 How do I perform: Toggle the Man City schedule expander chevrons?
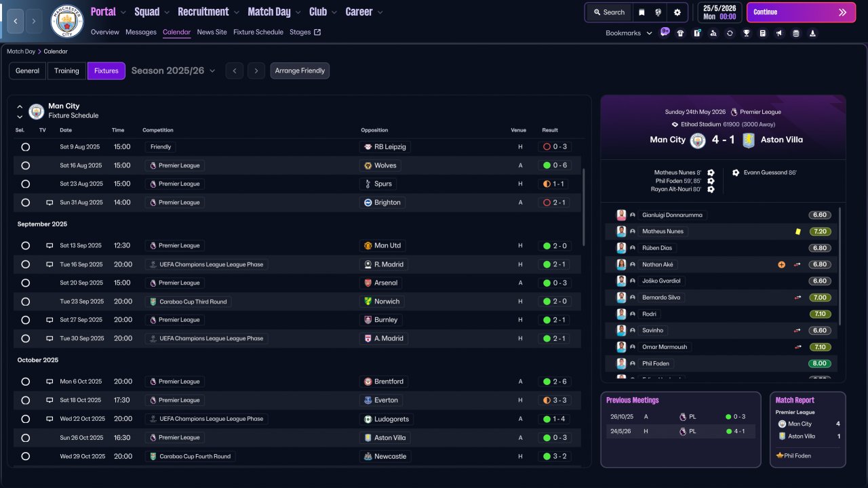tap(20, 111)
